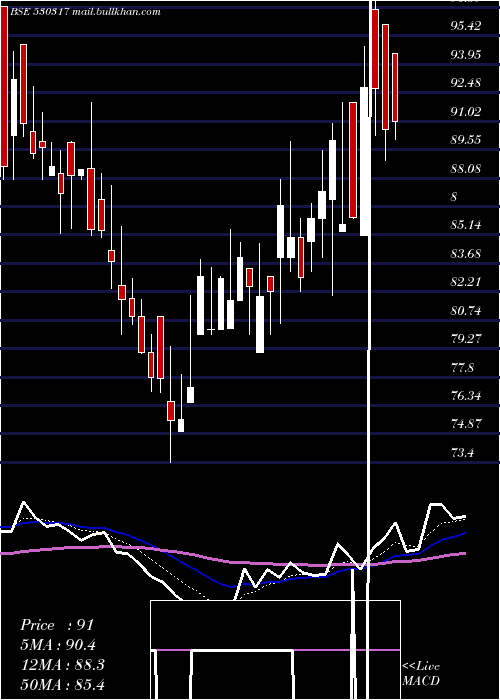
Task: Click the 88.08 price axis label
Action: click(466, 168)
